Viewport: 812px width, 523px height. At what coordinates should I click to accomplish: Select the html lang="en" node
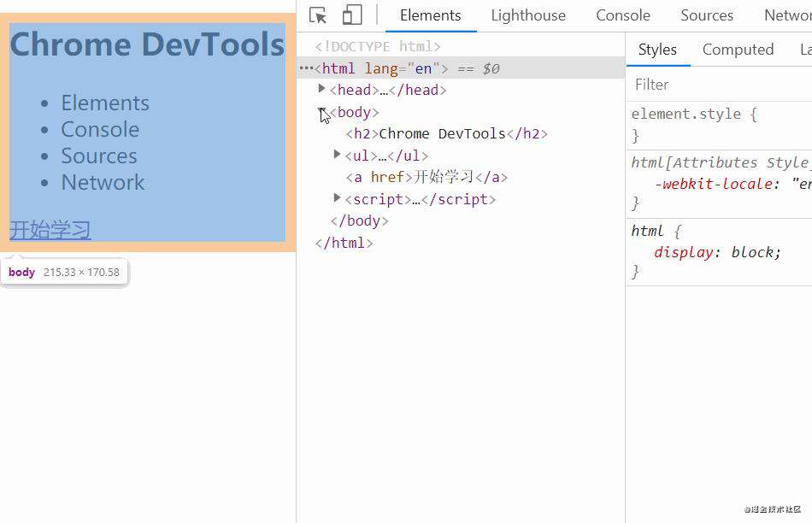381,68
